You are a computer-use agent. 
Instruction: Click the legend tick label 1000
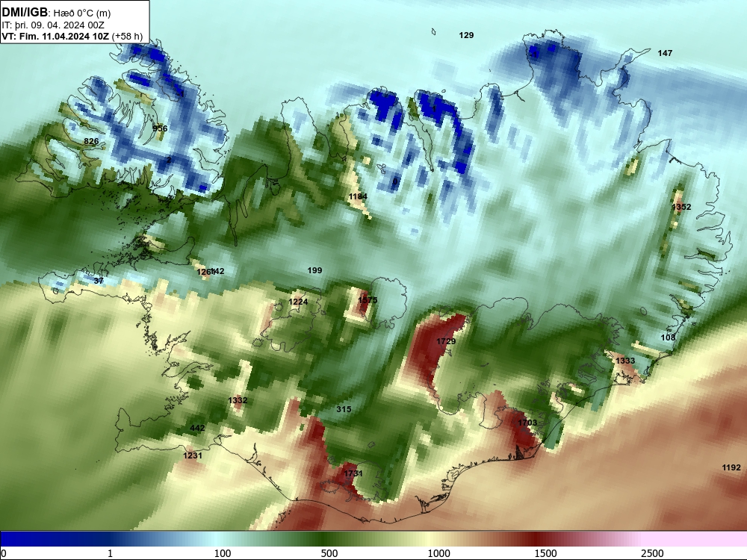click(x=438, y=553)
